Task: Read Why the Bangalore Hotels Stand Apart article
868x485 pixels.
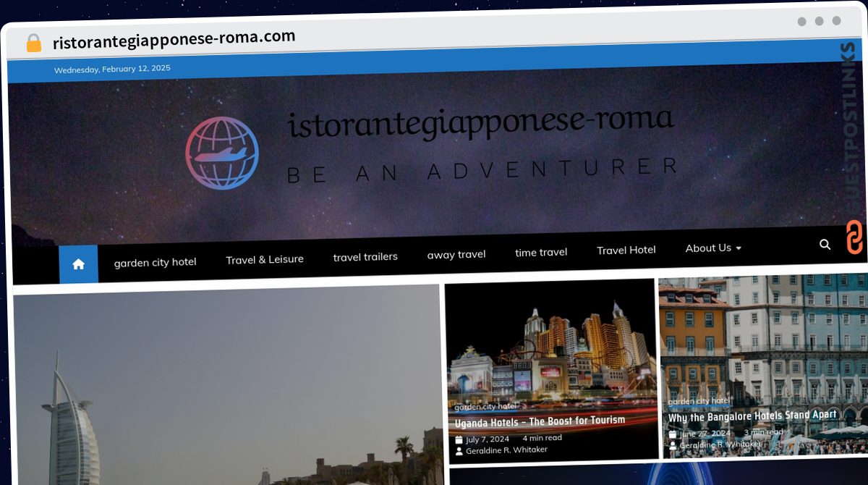Action: click(752, 416)
